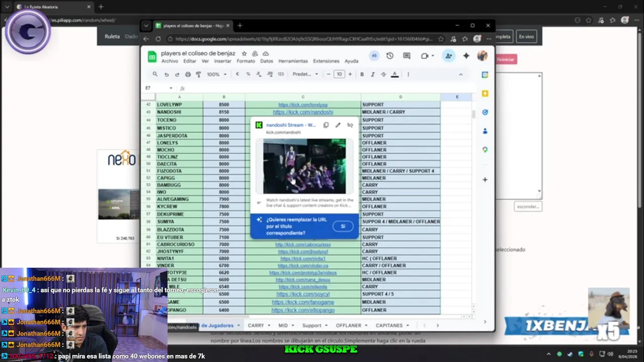Toggle strikethrough formatting
Image resolution: width=644 pixels, height=362 pixels.
coord(383,74)
